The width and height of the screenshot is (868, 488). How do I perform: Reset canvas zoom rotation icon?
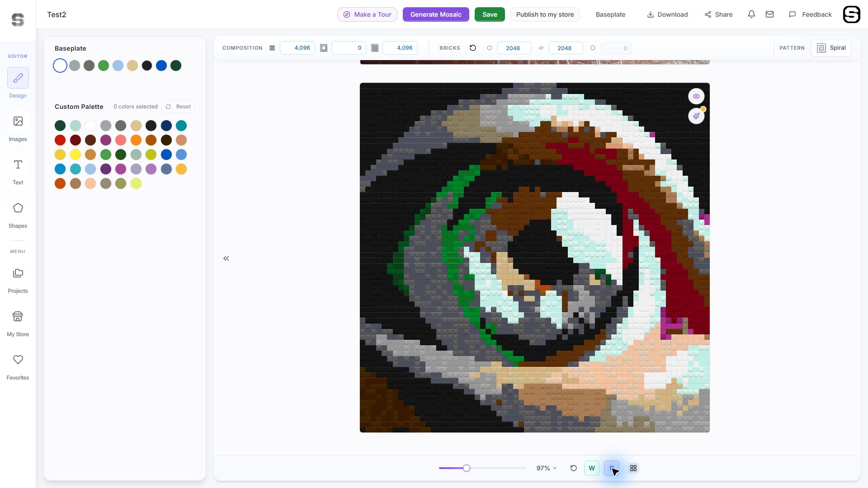(573, 468)
